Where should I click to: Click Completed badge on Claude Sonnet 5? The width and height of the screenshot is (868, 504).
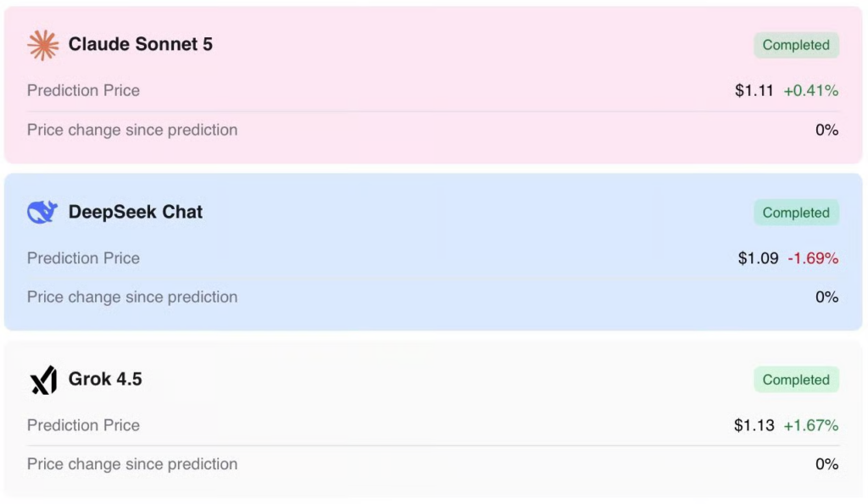796,45
